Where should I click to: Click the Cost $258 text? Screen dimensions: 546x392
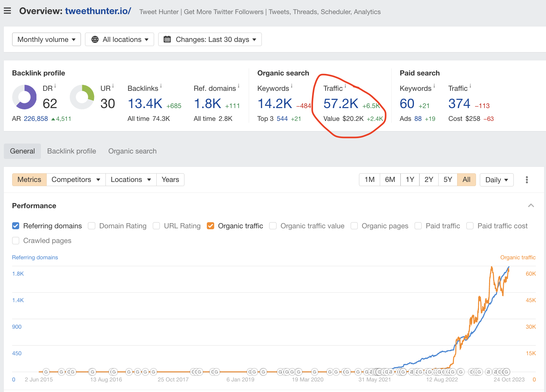464,119
